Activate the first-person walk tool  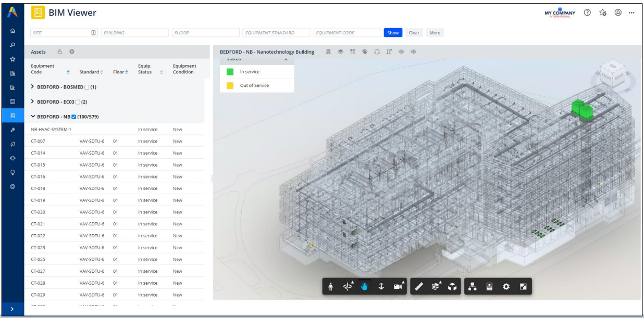click(x=331, y=287)
